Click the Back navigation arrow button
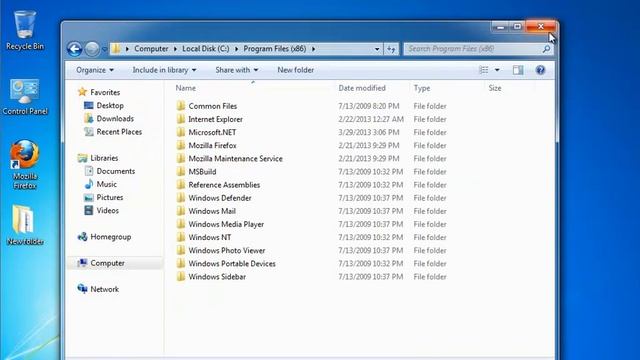Image resolution: width=640 pixels, height=360 pixels. coord(75,49)
